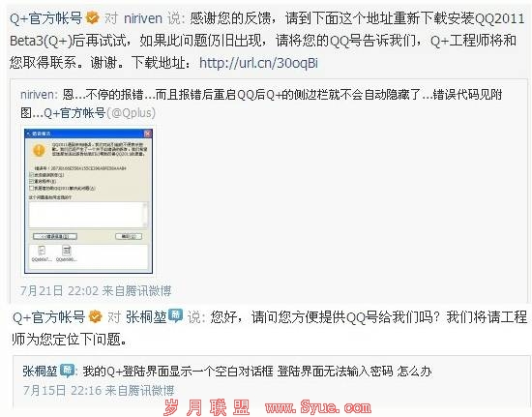
Task: Toggle first checkbox in the error report dialog
Action: coord(32,175)
